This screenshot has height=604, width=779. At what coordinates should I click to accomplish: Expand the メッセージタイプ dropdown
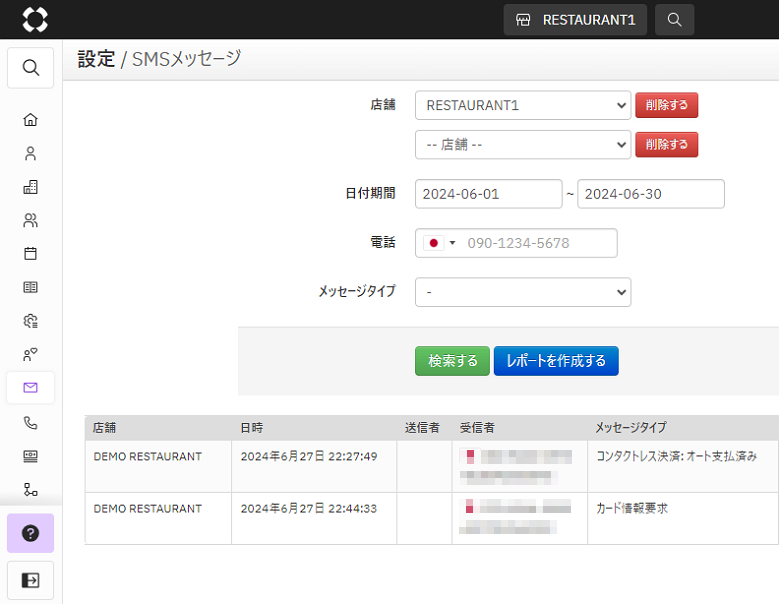[522, 292]
